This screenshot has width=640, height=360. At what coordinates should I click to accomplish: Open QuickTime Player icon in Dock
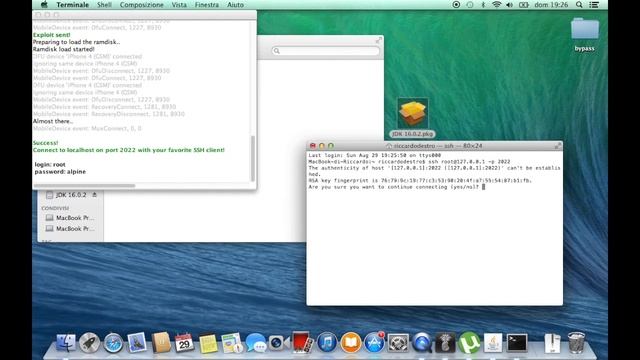422,342
